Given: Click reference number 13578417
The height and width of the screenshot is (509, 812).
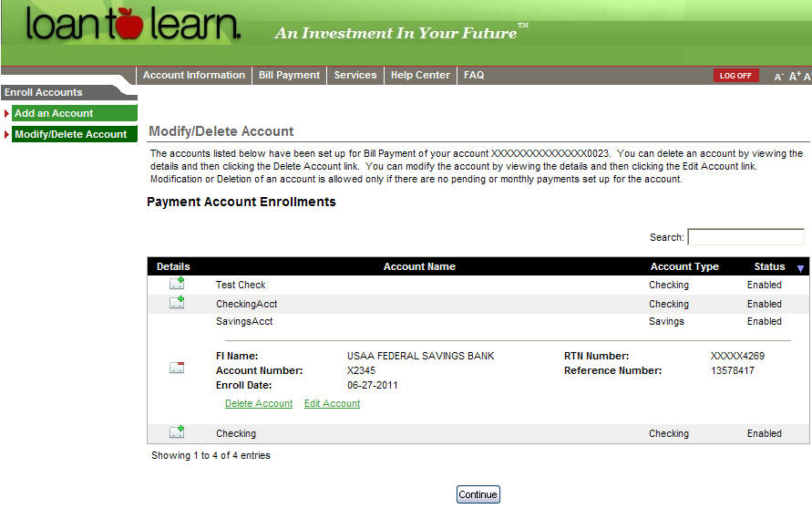Looking at the screenshot, I should pyautogui.click(x=732, y=370).
